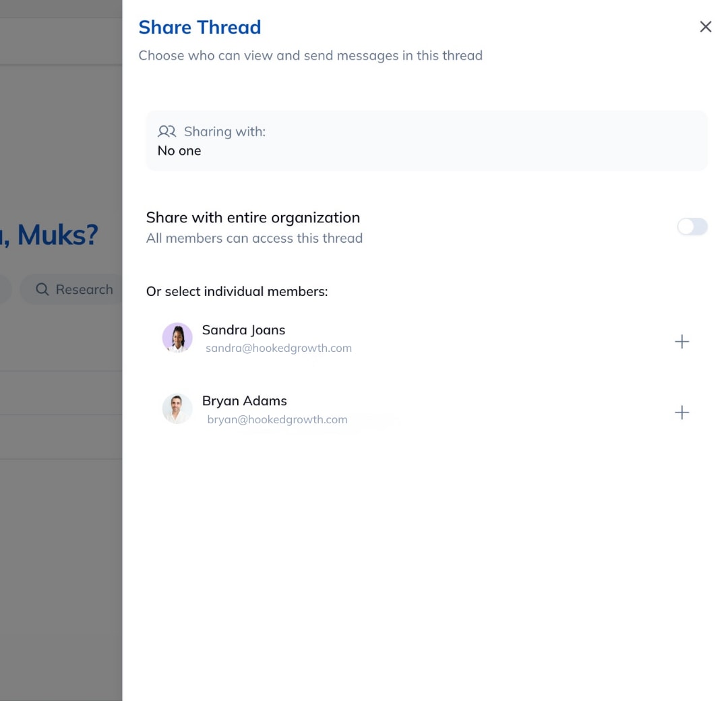This screenshot has height=701, width=728.
Task: Add Sandra Joans using the plus icon
Action: pyautogui.click(x=681, y=342)
